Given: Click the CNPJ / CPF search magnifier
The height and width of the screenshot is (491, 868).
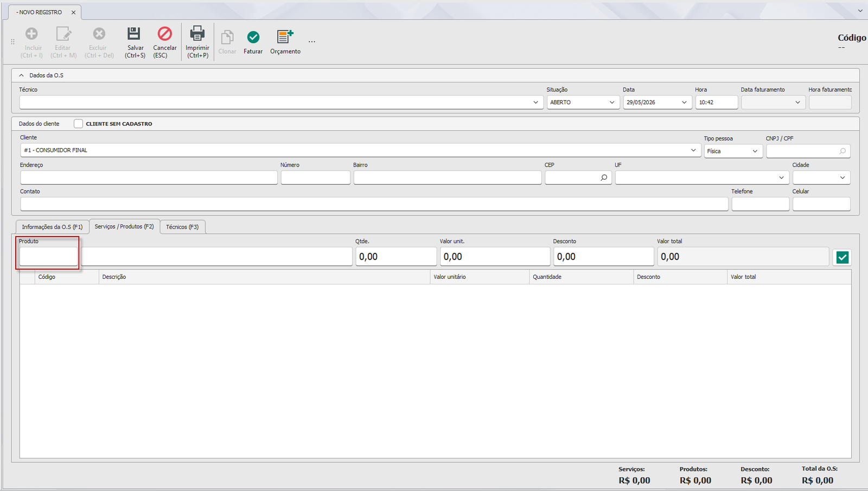Looking at the screenshot, I should (843, 151).
